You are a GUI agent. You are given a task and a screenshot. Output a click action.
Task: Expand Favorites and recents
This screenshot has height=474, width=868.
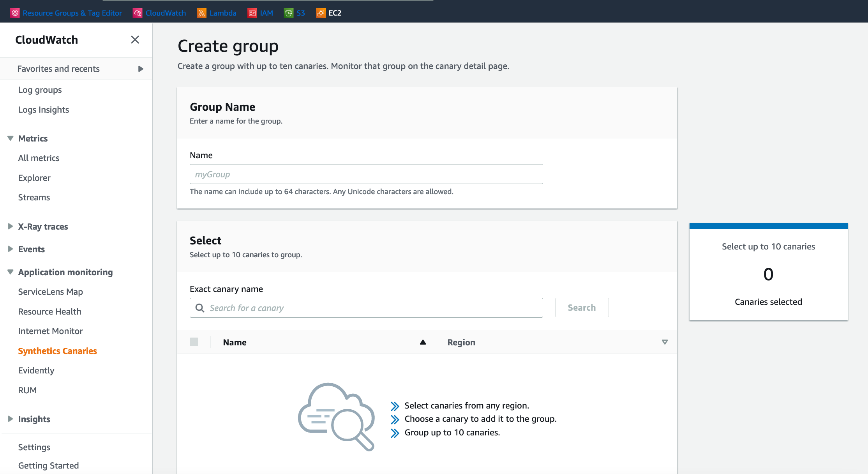[x=141, y=68]
